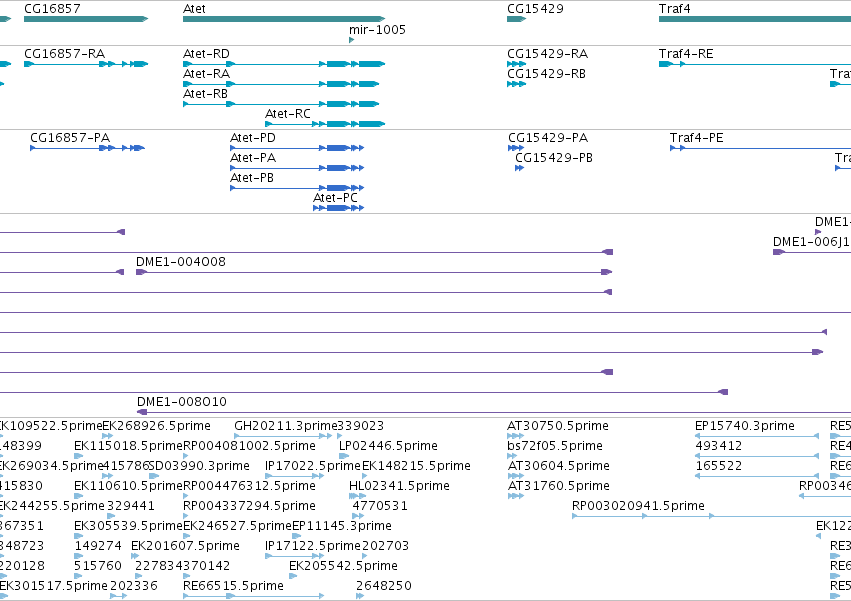Open the EK205542.5prime entry
This screenshot has width=851, height=601.
(x=293, y=575)
